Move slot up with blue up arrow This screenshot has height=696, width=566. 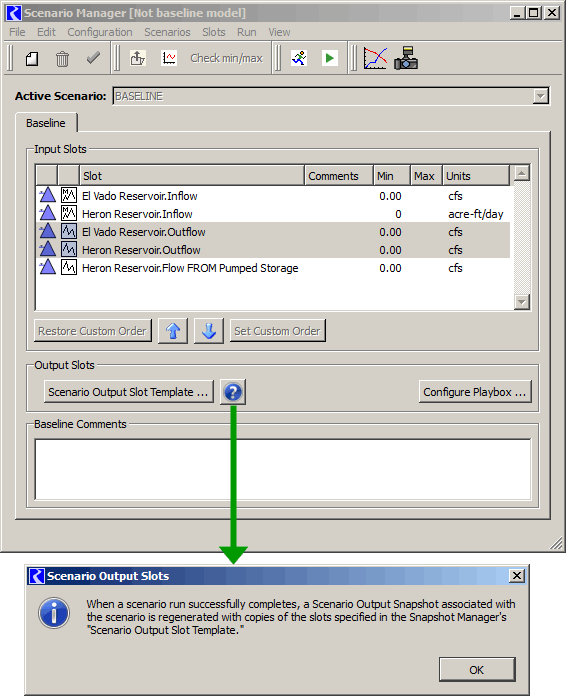(x=173, y=331)
